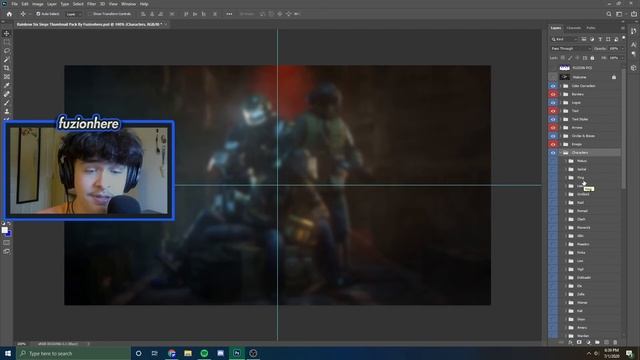Delete layer with the trash icon

coord(615,342)
